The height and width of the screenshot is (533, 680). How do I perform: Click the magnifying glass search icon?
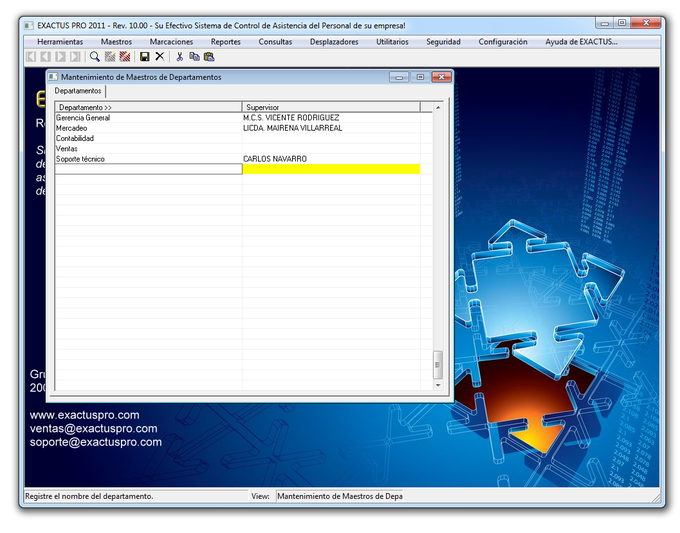95,56
